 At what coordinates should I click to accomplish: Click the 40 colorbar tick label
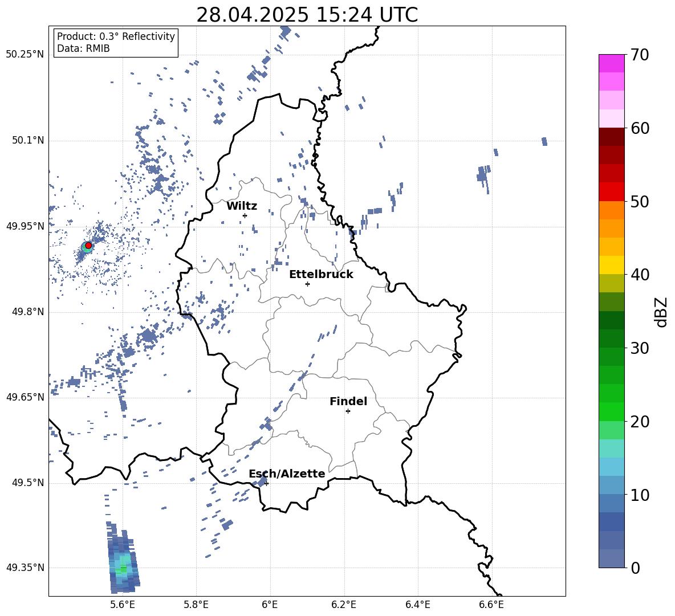[640, 275]
